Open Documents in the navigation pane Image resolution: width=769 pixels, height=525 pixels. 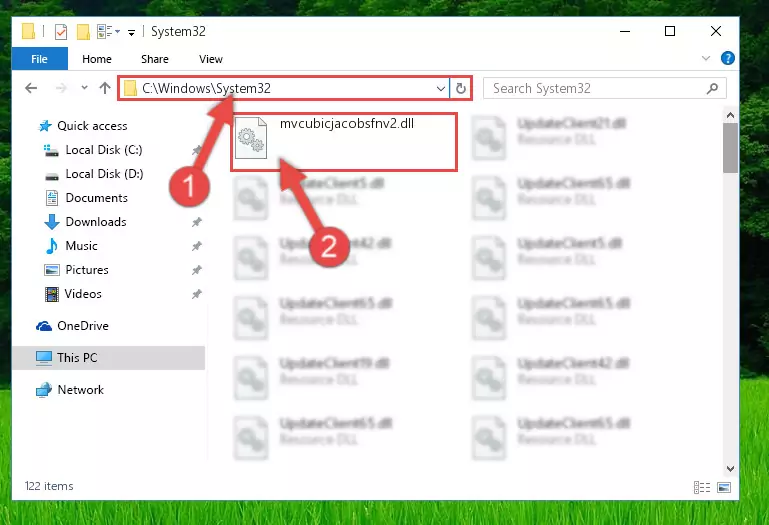[x=97, y=198]
